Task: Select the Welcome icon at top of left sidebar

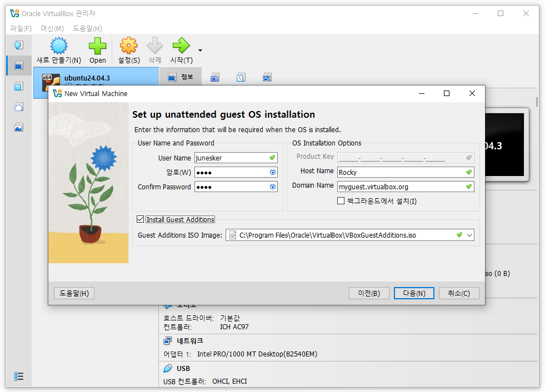Action: coord(19,45)
